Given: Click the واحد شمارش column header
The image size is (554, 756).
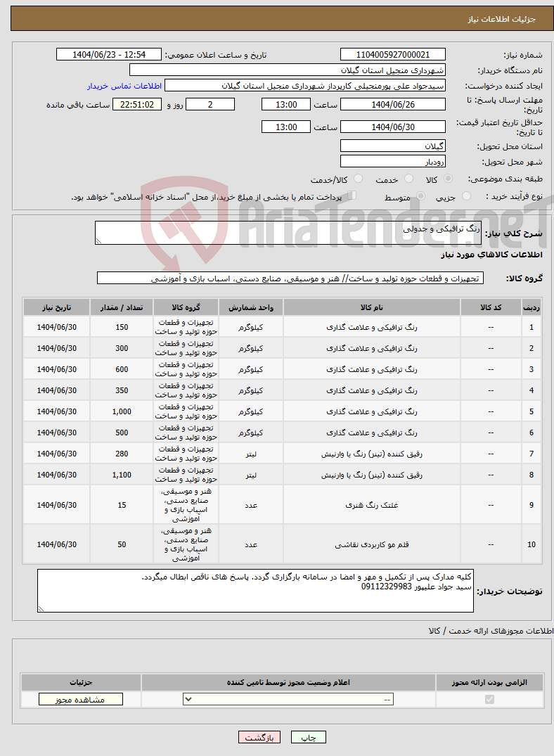Looking at the screenshot, I should coord(251,307).
